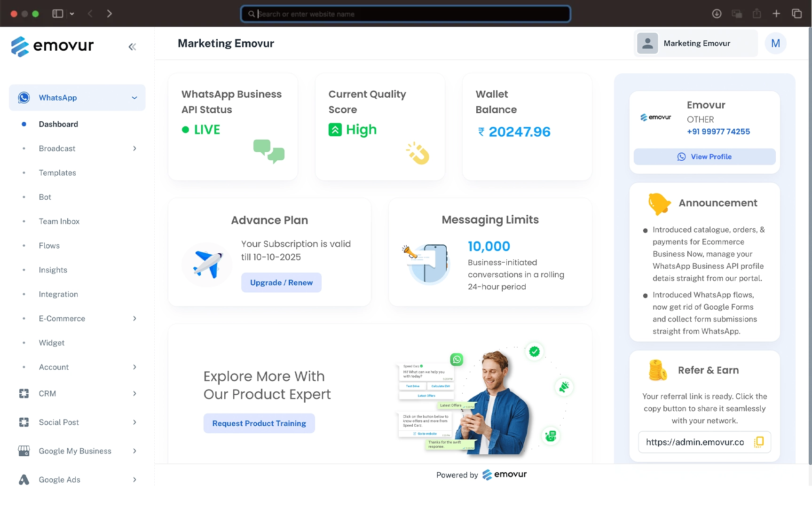Open the browser sidebar dropdown arrow
812x507 pixels.
[72, 14]
